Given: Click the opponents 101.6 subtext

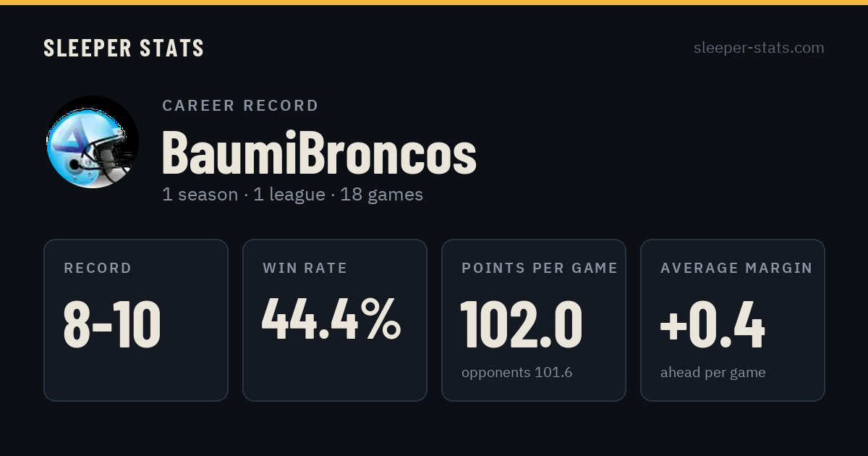Looking at the screenshot, I should (517, 373).
